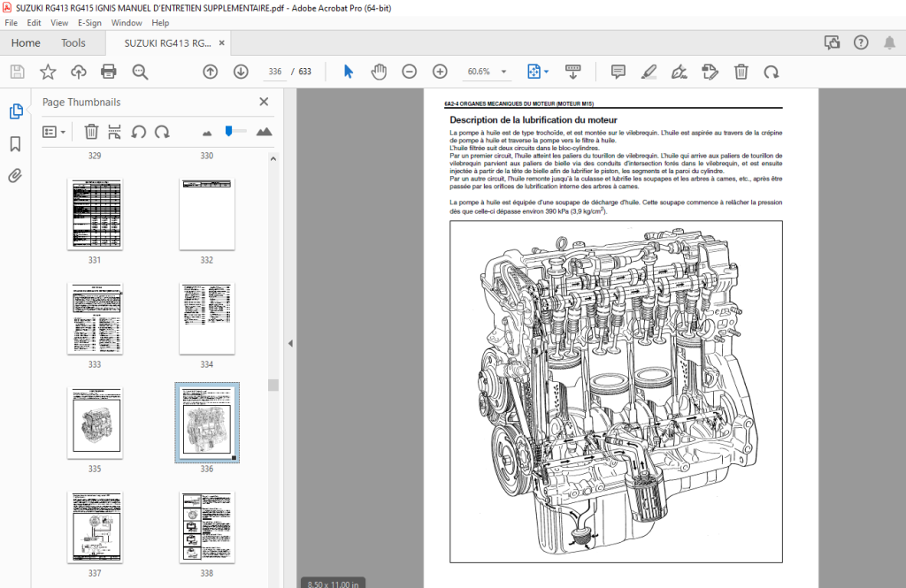Click the thumbnails panel scrollbar handle
The image size is (906, 588).
(x=273, y=385)
